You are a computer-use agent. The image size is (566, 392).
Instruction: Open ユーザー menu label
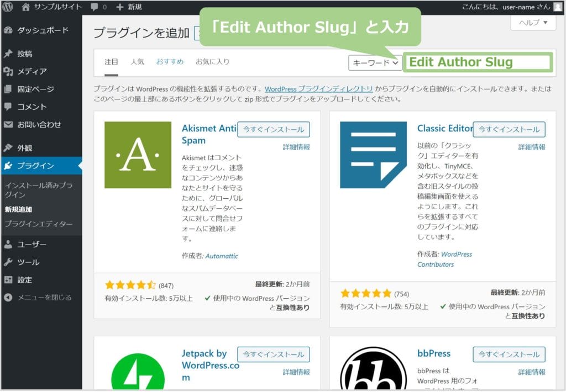32,245
